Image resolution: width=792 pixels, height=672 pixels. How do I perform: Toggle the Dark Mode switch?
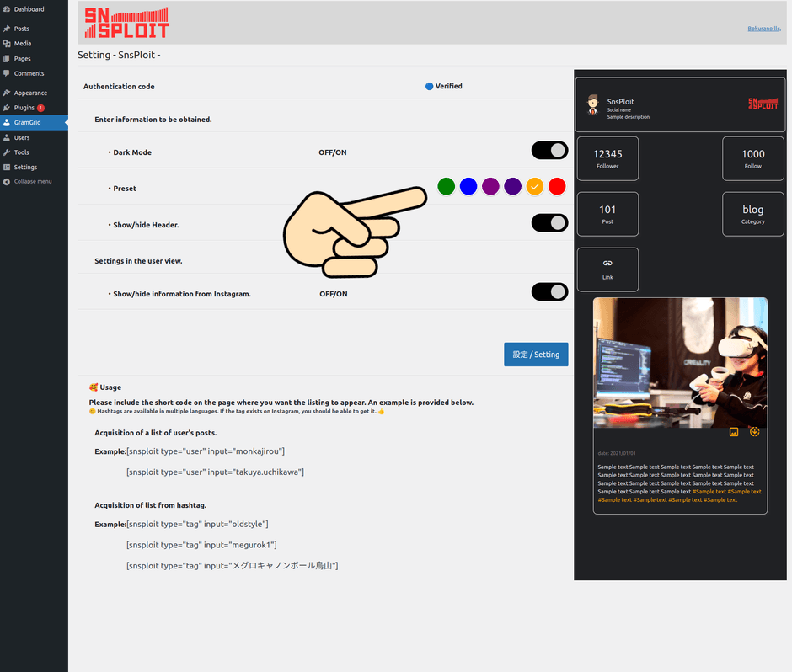click(x=549, y=151)
